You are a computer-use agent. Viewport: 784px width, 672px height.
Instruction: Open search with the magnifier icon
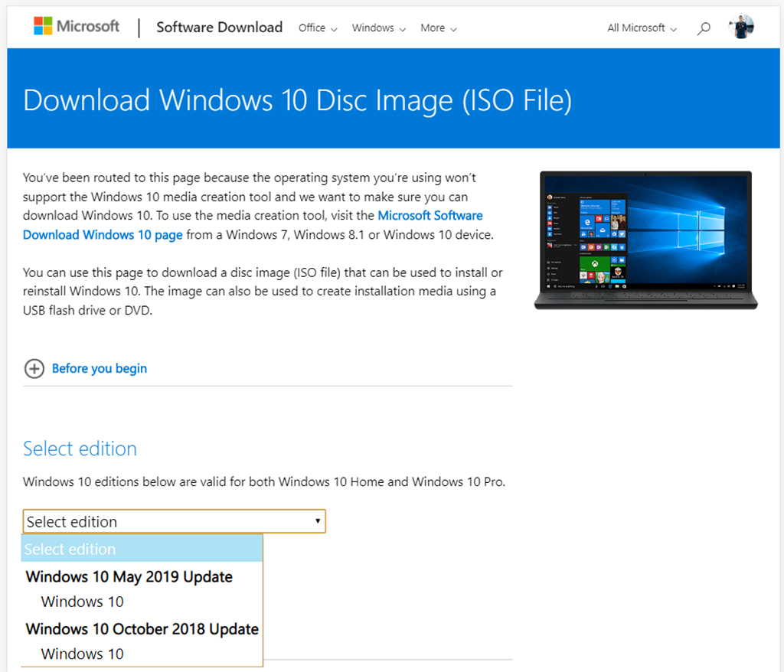704,28
